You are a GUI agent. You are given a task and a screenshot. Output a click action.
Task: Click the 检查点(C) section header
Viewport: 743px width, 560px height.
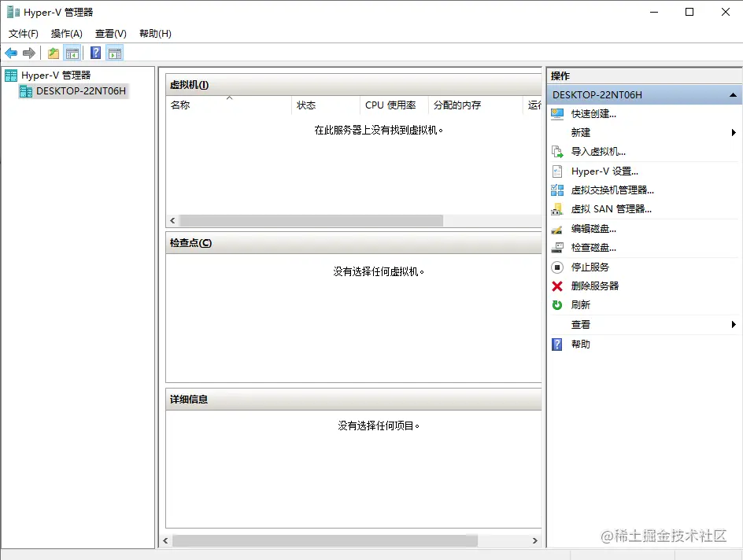click(353, 243)
